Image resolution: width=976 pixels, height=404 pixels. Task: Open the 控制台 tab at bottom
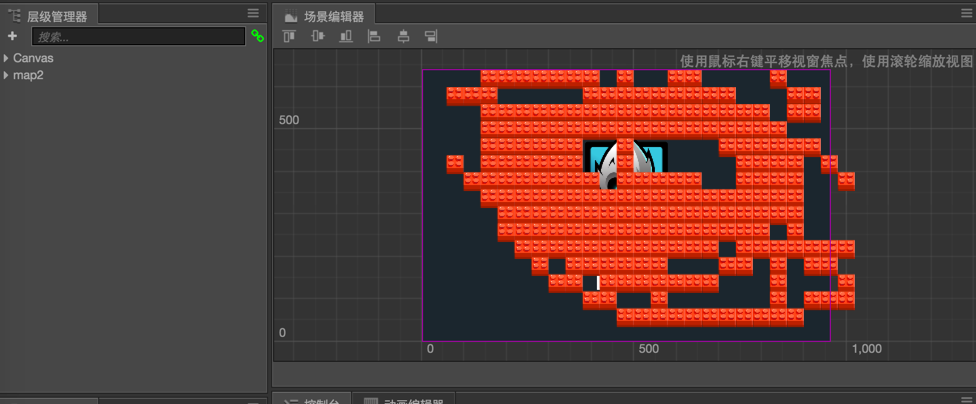coord(311,399)
